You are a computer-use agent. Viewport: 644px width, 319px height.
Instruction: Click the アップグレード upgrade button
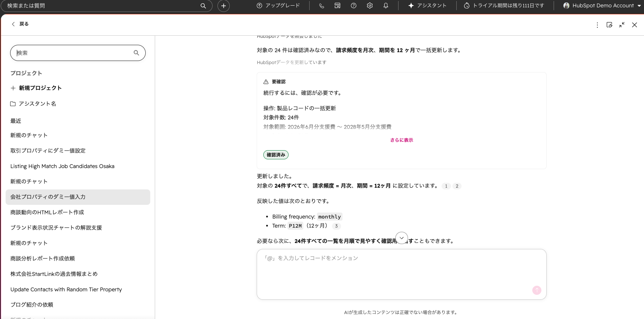pyautogui.click(x=278, y=6)
